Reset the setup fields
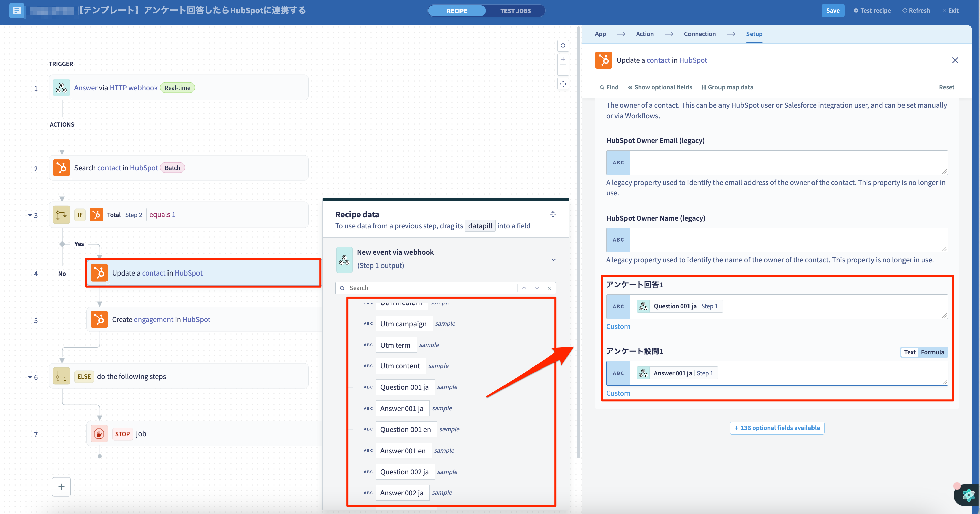Screen dimensions: 980x514 click(947, 87)
